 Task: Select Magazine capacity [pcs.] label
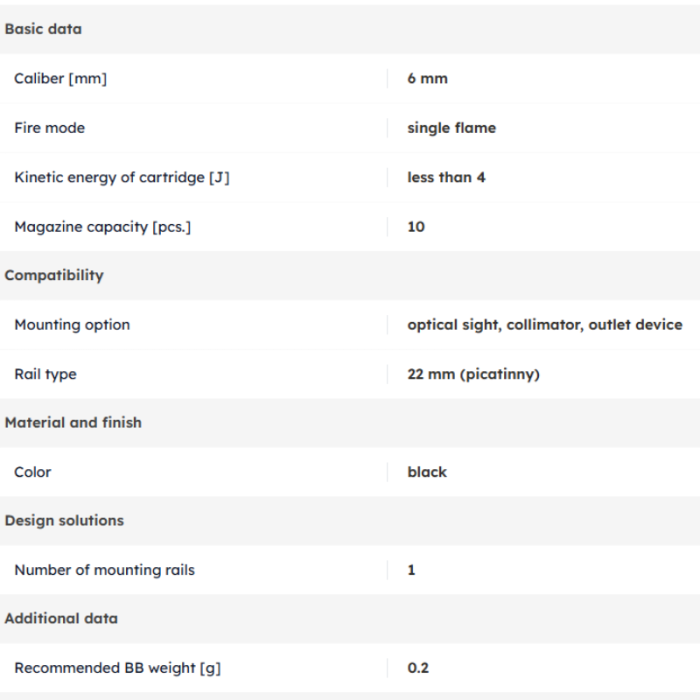tap(103, 227)
